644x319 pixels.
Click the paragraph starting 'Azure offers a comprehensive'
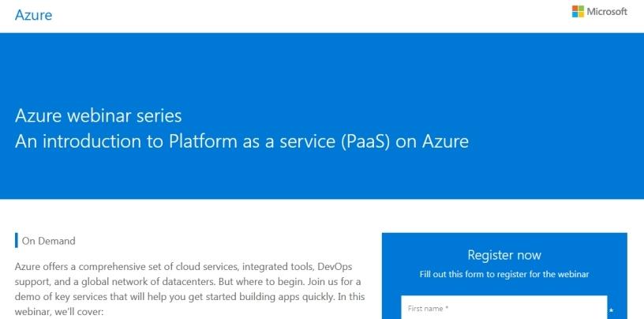[x=188, y=267]
